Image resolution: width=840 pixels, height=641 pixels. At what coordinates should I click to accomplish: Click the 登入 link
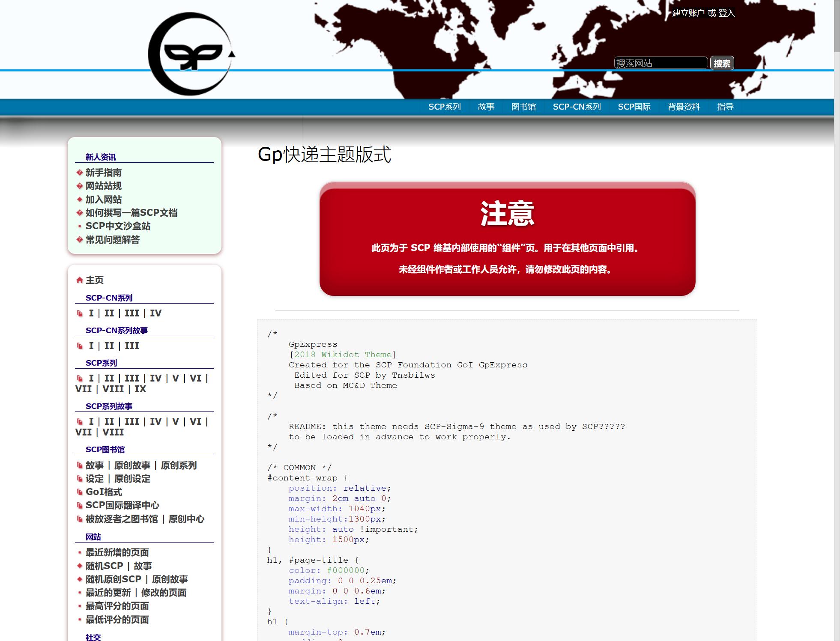click(x=727, y=13)
